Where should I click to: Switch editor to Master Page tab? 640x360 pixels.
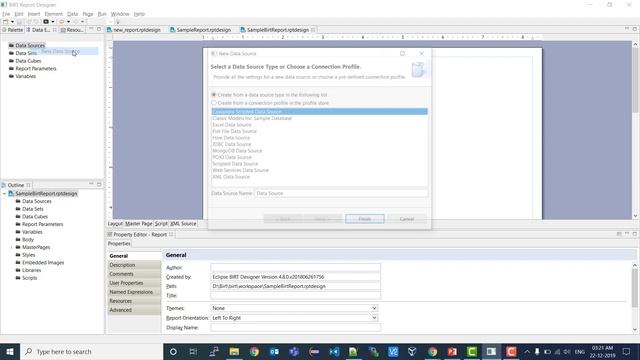[x=138, y=224]
